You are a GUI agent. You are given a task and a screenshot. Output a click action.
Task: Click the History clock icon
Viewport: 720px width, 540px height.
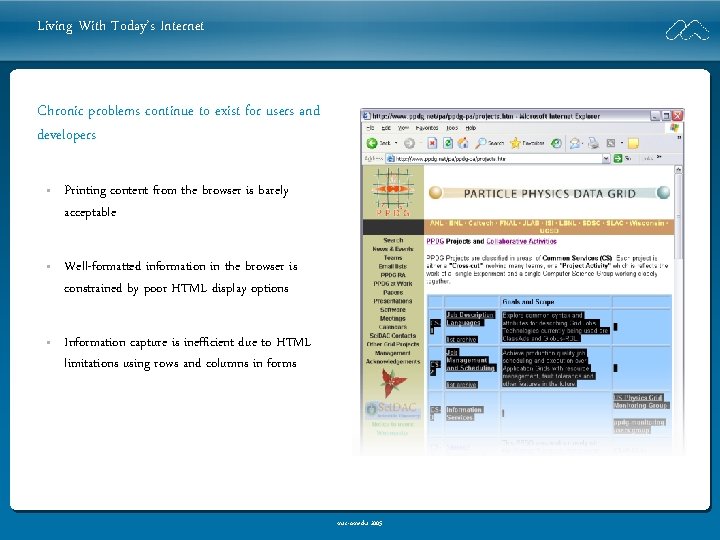tap(556, 143)
